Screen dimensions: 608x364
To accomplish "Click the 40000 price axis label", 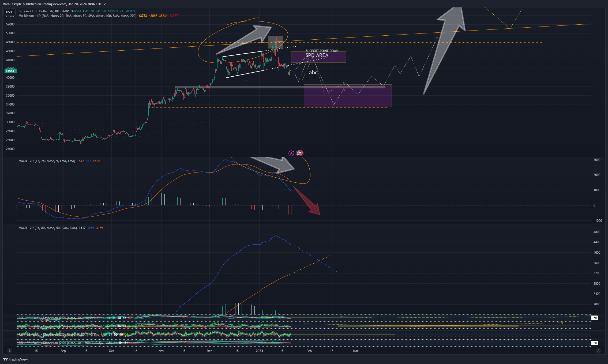I will click(10, 78).
